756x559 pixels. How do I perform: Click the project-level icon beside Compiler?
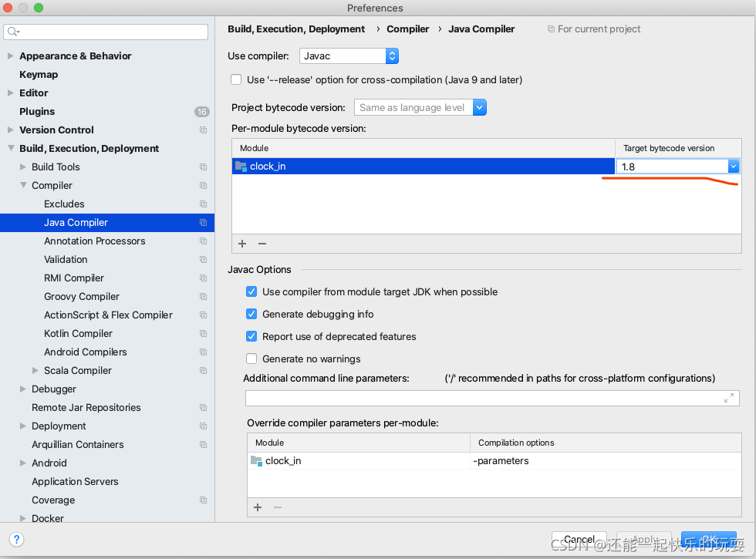[204, 186]
